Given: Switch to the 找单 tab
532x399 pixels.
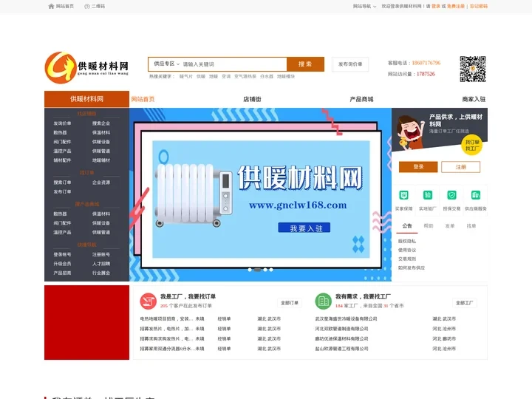Looking at the screenshot, I should (471, 226).
